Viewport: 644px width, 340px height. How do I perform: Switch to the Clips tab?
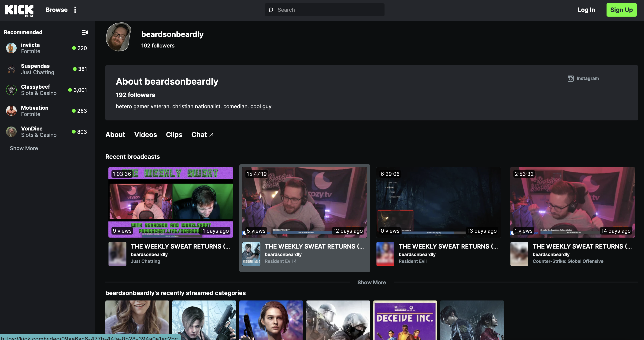pyautogui.click(x=174, y=135)
